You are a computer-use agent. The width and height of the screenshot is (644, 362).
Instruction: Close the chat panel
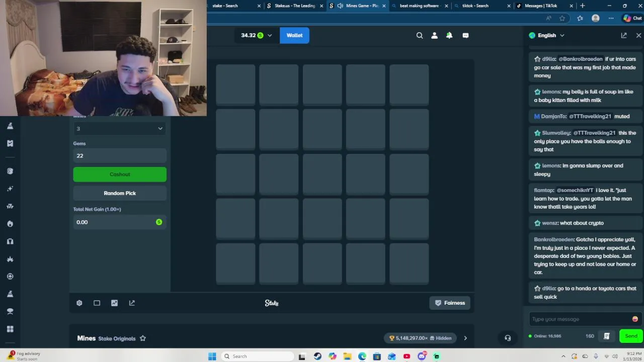638,35
